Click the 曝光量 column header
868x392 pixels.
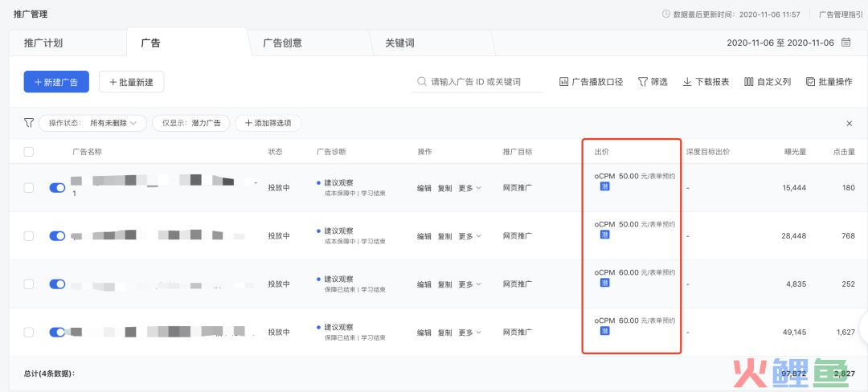(795, 152)
